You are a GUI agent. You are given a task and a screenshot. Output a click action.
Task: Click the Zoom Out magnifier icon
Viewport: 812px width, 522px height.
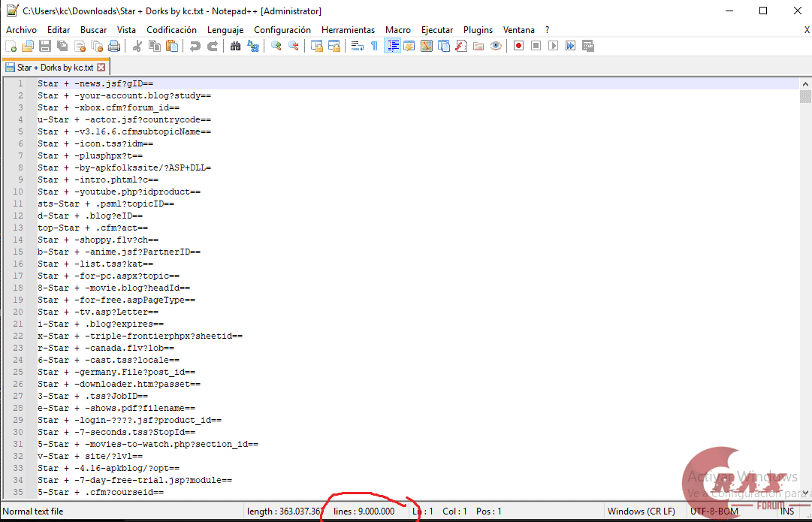coord(293,46)
